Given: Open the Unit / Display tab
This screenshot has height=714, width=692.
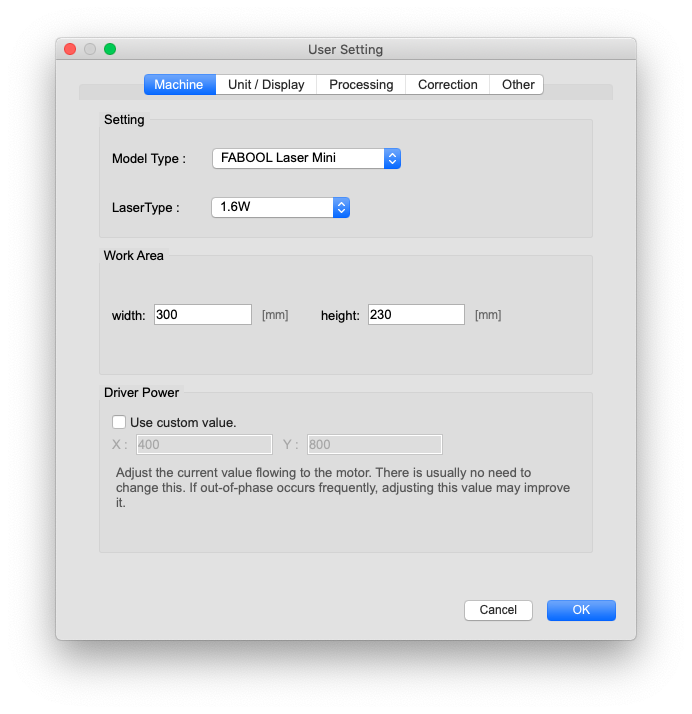Looking at the screenshot, I should (x=266, y=85).
